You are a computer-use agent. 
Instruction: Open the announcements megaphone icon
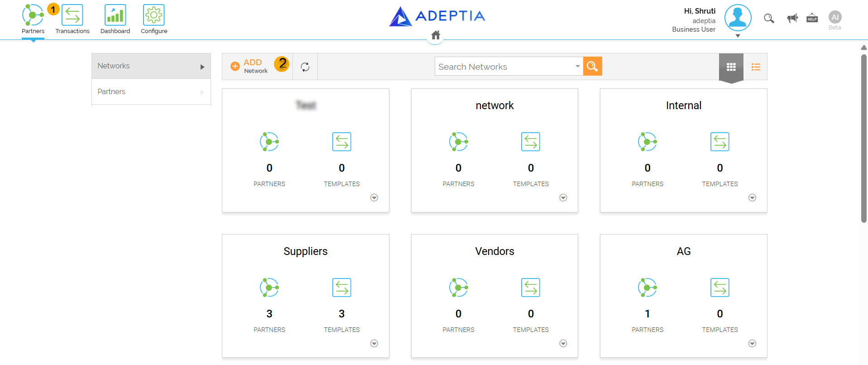[x=792, y=18]
